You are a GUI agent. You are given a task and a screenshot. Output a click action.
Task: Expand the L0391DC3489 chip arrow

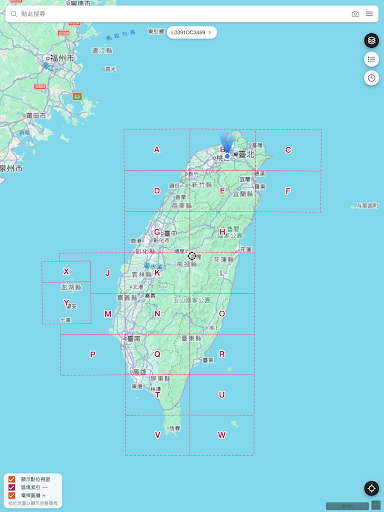(210, 33)
